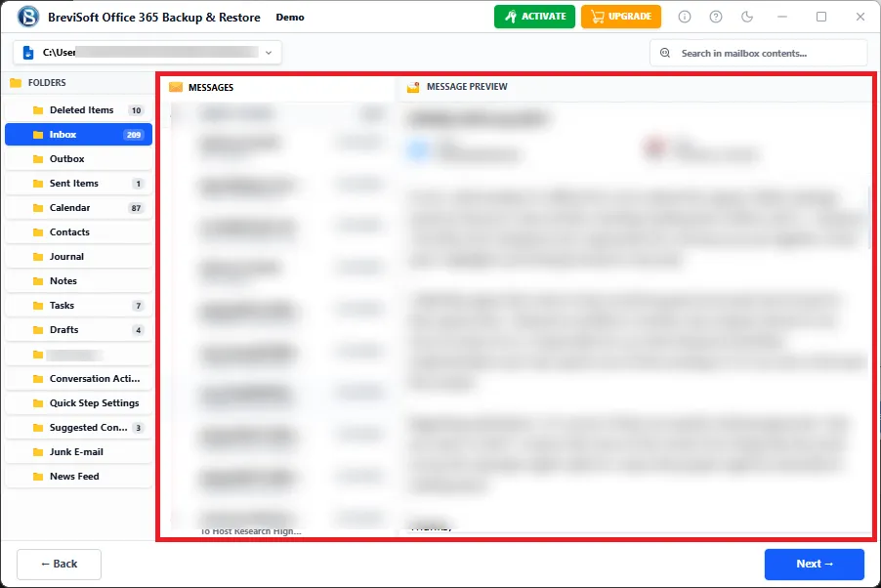881x588 pixels.
Task: Click the folder icon next to Notes
Action: click(38, 281)
